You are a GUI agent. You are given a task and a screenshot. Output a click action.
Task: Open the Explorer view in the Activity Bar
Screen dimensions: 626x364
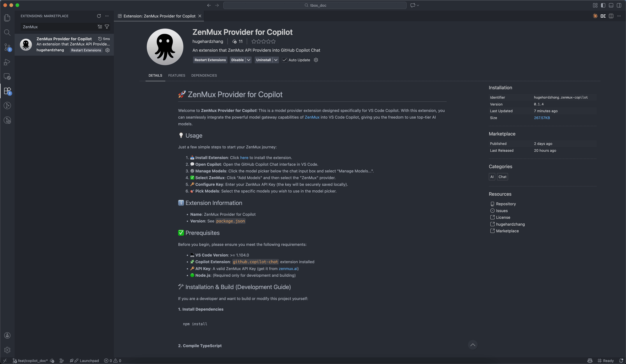click(7, 18)
